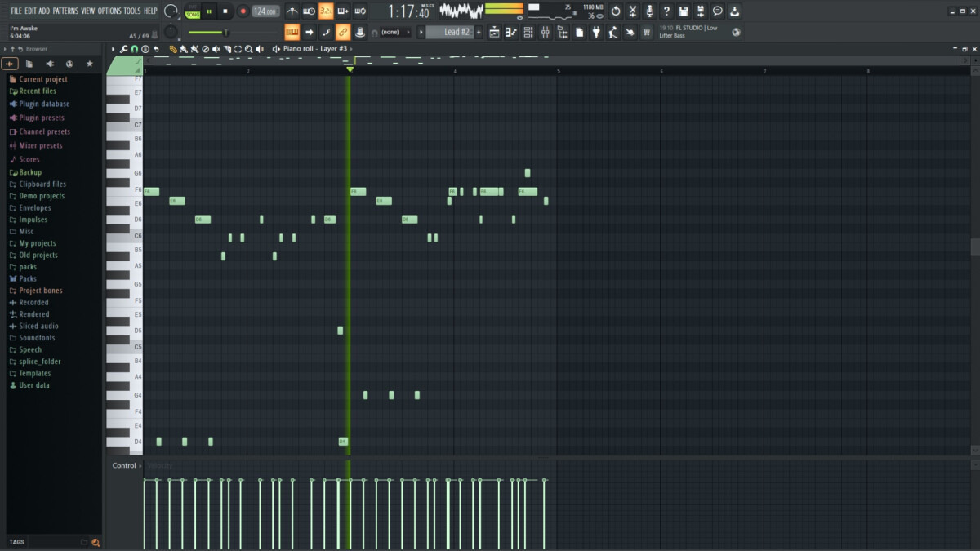Open the Piano roll tools wrench menu
This screenshot has height=551, width=980.
[124, 49]
